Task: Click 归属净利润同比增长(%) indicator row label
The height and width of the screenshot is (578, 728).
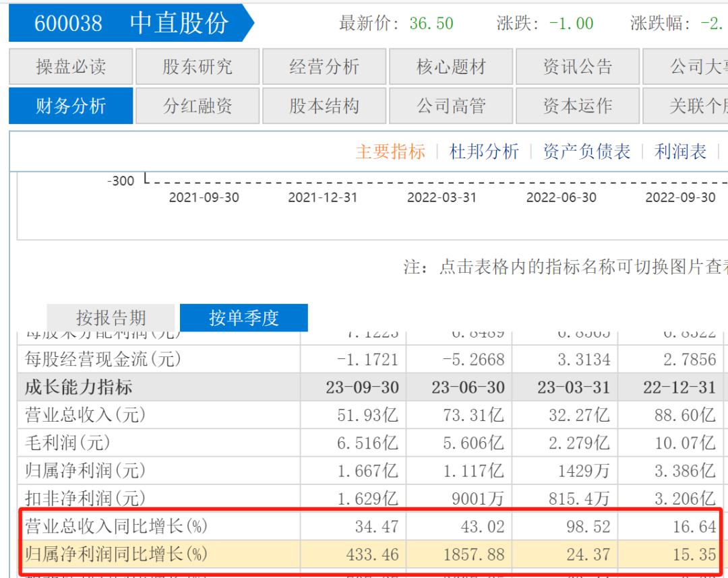Action: tap(115, 554)
